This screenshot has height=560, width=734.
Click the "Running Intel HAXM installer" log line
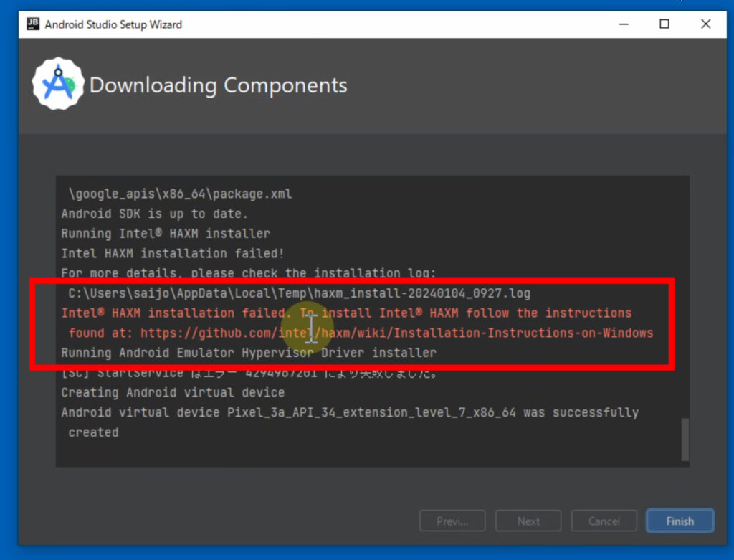[166, 234]
